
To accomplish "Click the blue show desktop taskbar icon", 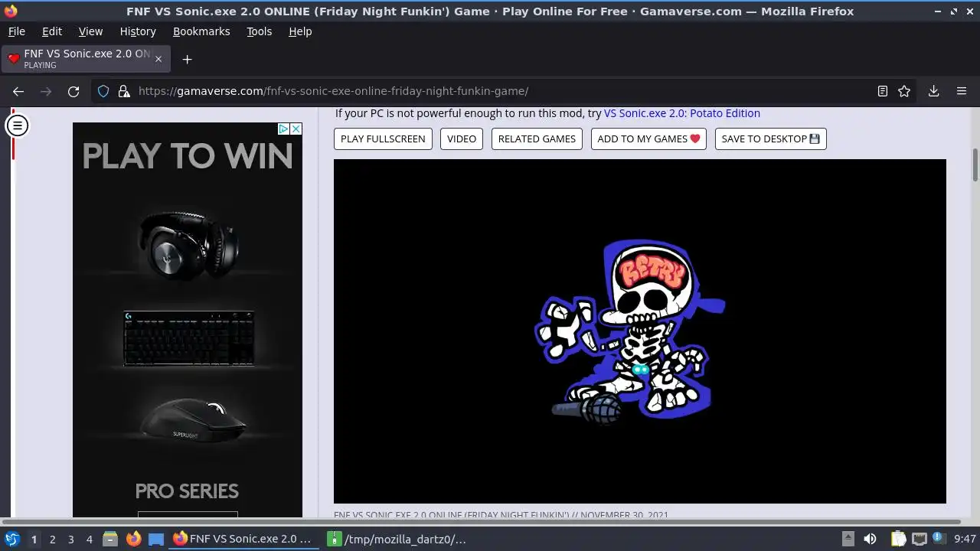I will click(x=156, y=539).
